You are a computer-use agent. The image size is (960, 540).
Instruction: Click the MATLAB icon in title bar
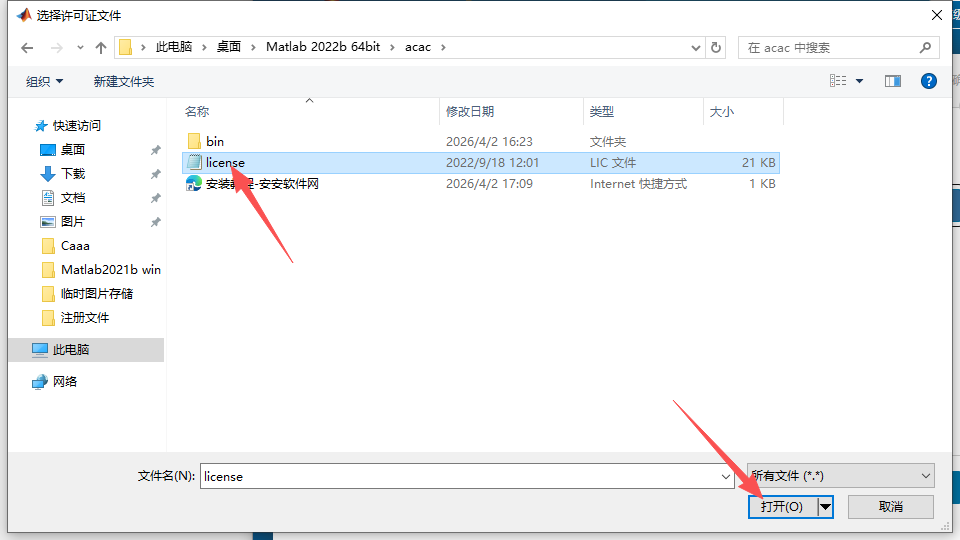[x=24, y=15]
